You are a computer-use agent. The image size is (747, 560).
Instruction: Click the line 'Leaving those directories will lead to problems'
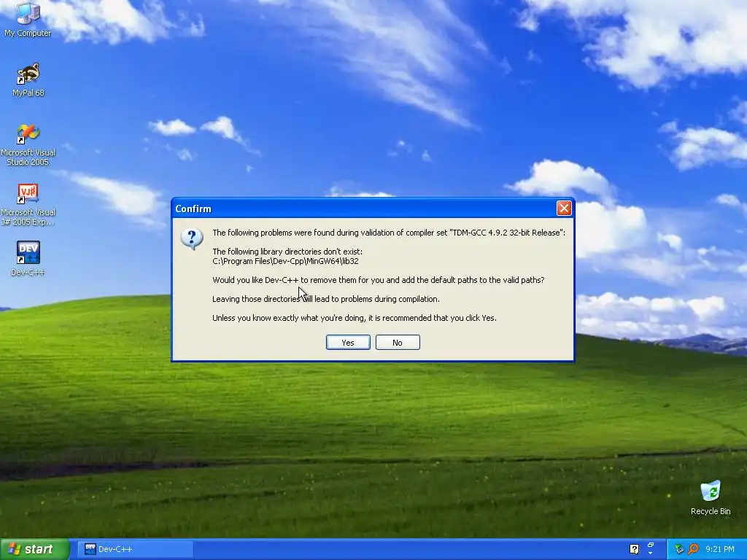(x=326, y=299)
